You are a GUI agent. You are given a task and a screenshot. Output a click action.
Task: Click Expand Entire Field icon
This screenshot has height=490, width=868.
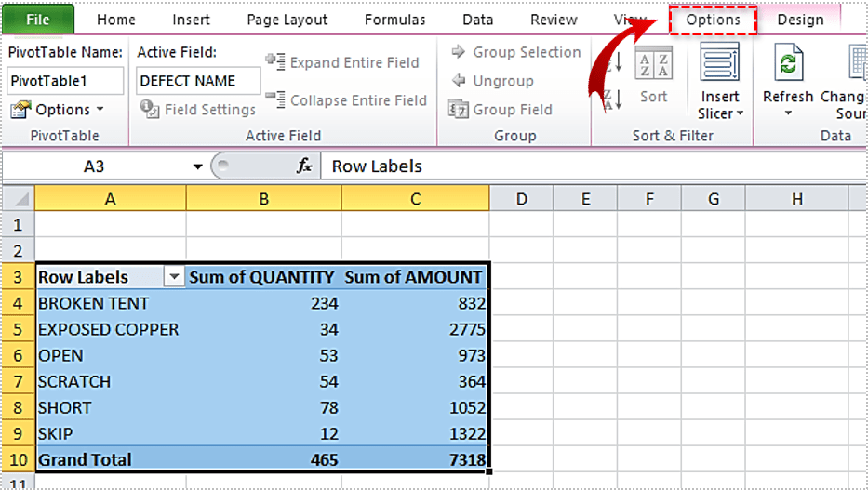tap(275, 62)
